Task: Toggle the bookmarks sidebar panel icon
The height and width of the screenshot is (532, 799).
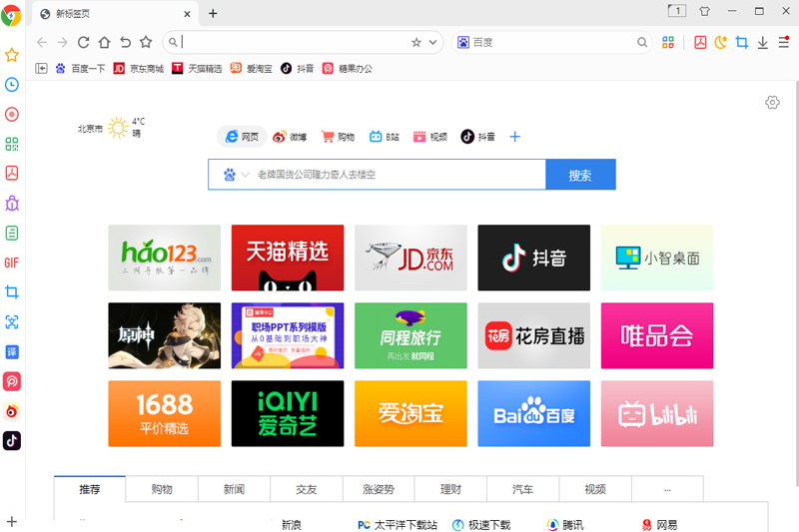Action: [41, 68]
